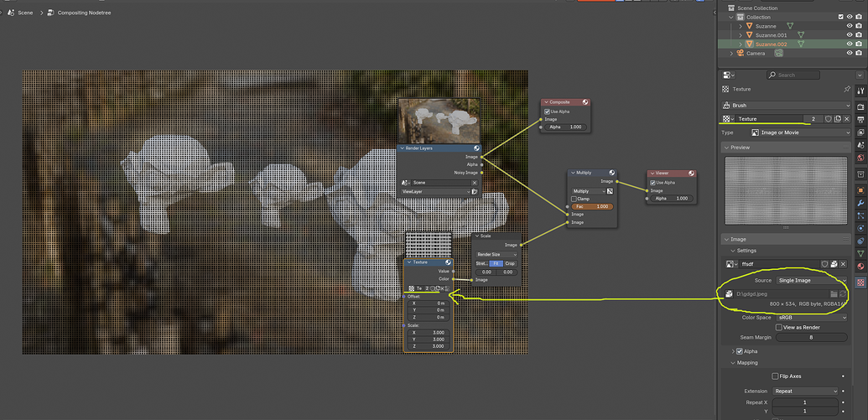This screenshot has height=420, width=868.
Task: Open the Physics properties tab icon
Action: (860, 228)
